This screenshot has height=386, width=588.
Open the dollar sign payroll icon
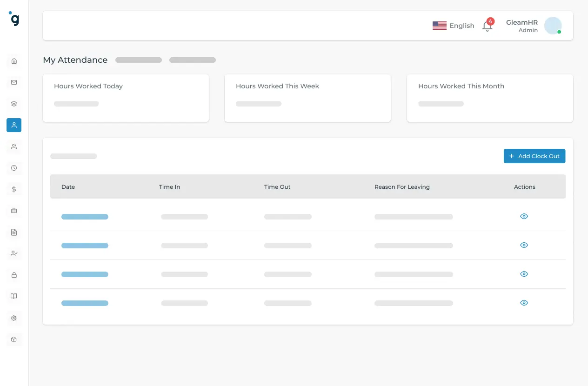[x=14, y=189]
